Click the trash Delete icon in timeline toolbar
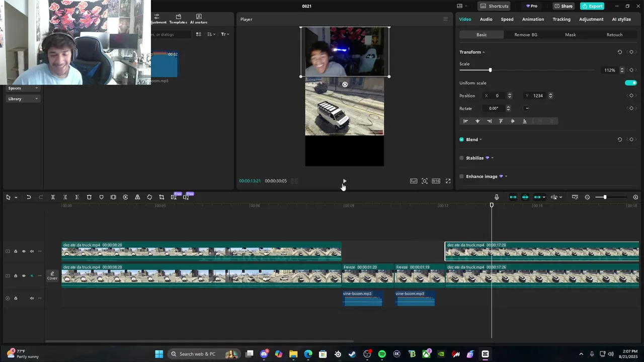Image resolution: width=644 pixels, height=362 pixels. [x=89, y=197]
